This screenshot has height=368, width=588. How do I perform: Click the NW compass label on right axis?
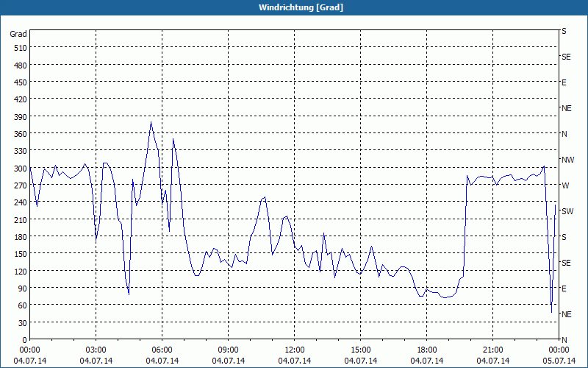[567, 160]
